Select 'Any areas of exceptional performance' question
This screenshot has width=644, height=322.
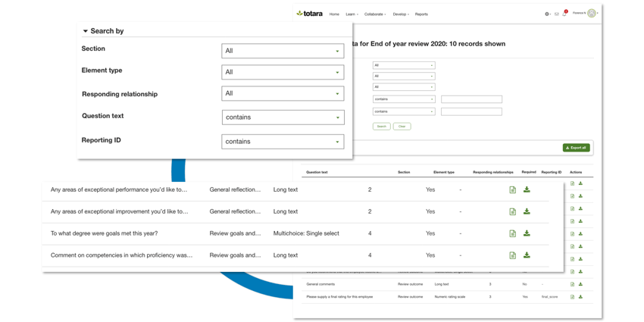pyautogui.click(x=119, y=189)
